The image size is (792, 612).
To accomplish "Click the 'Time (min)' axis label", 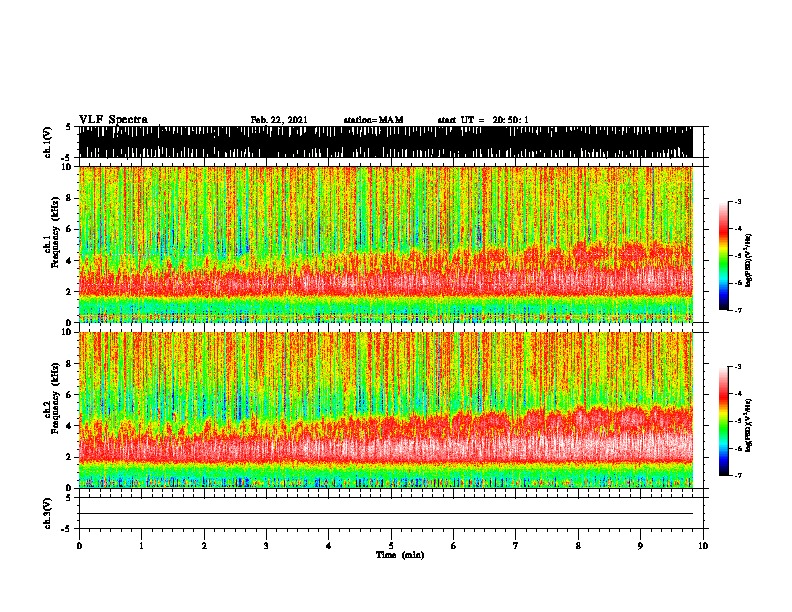I will [x=400, y=555].
